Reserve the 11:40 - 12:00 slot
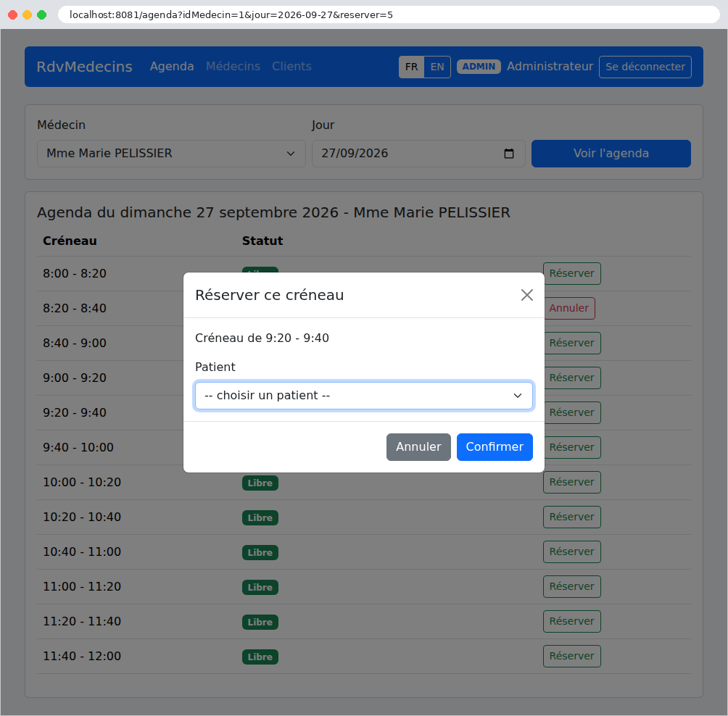 (x=572, y=656)
